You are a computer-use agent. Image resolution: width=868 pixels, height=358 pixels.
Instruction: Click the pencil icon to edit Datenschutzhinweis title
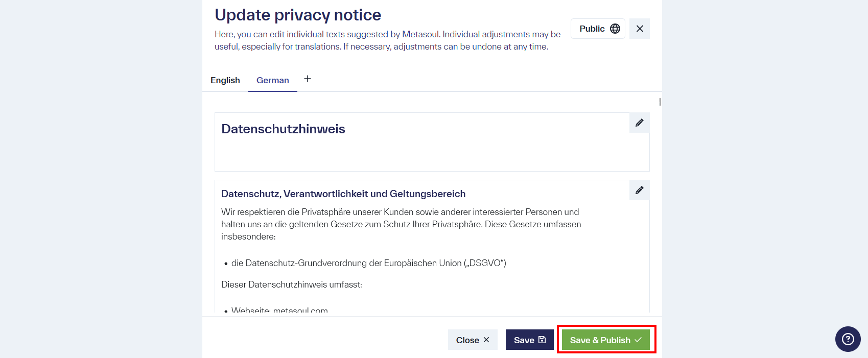tap(639, 123)
